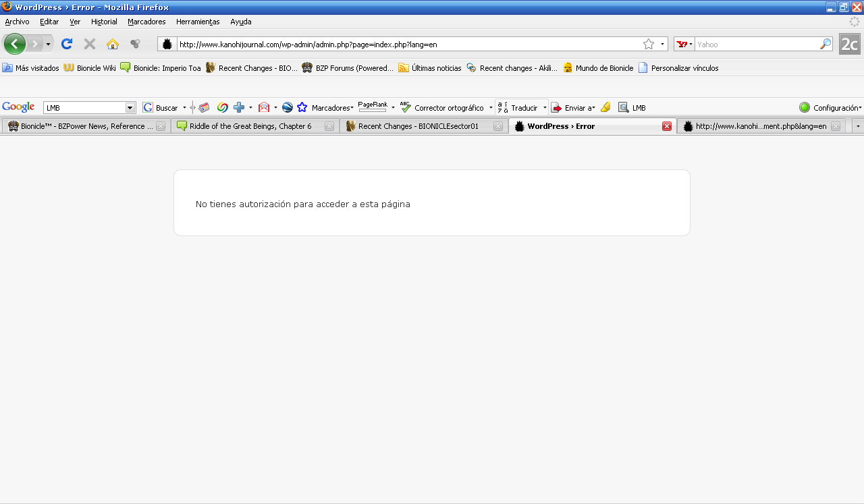Switch to Recent Changes BIONICLEsector01 tab
The image size is (864, 504).
click(x=423, y=126)
